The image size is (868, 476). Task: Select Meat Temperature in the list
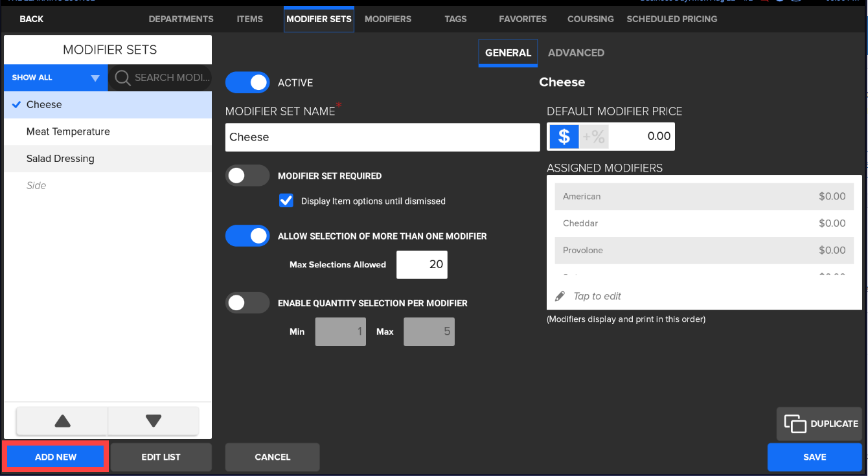68,131
